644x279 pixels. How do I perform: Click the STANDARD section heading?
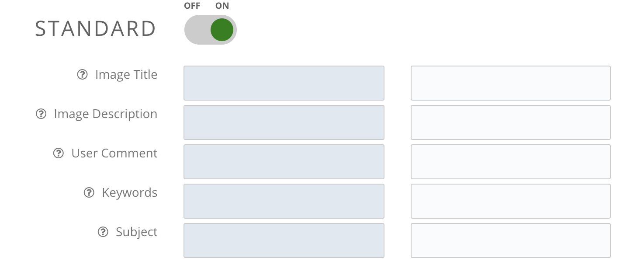pyautogui.click(x=96, y=29)
